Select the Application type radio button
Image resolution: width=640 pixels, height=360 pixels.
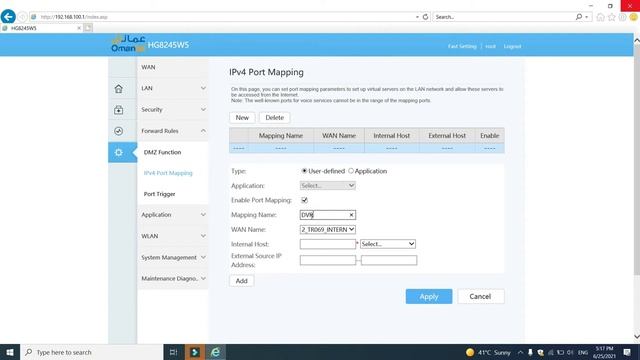point(351,171)
